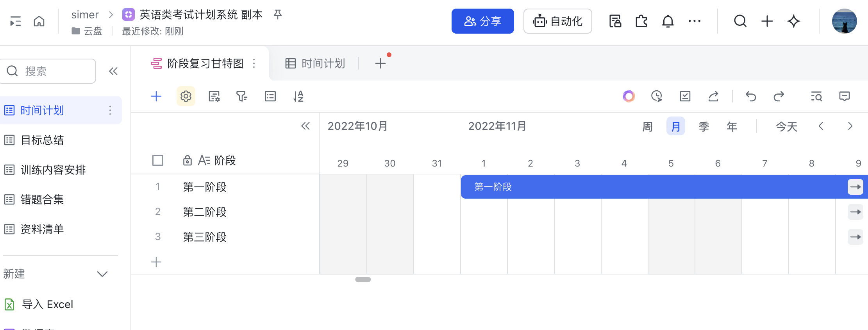Expand the 新建 section chevron

(x=102, y=274)
